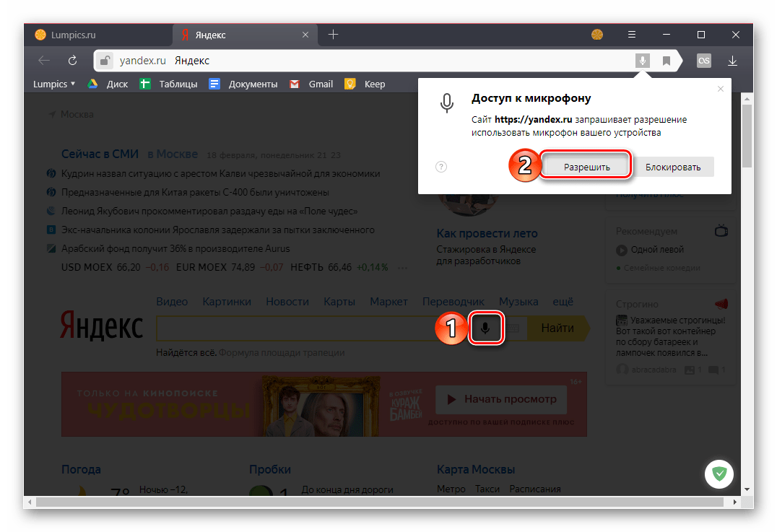Screen dimensions: 777x532
Task: Click the orange profile icon in title bar
Action: tap(597, 35)
